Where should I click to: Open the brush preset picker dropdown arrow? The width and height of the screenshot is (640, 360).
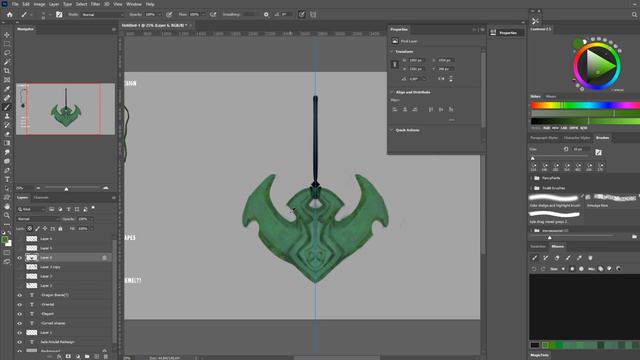pos(50,14)
